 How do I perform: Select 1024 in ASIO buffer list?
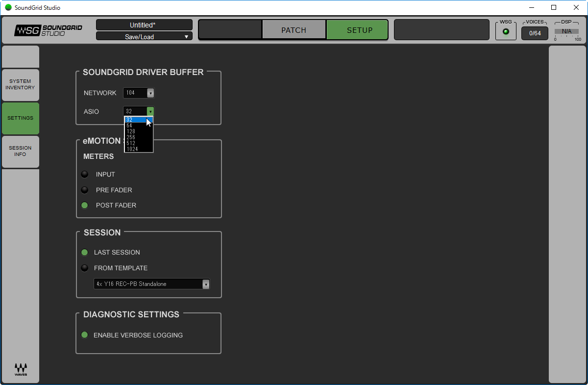click(139, 149)
